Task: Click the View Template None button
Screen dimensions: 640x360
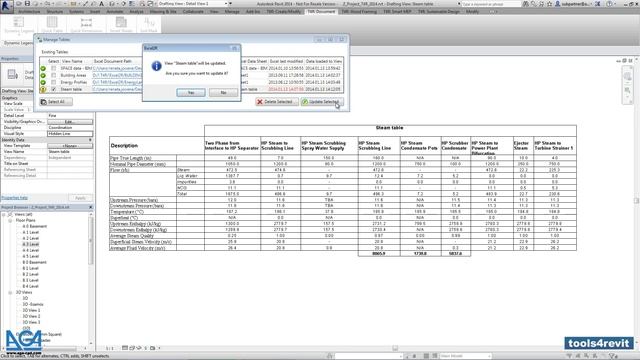Action: click(70, 146)
